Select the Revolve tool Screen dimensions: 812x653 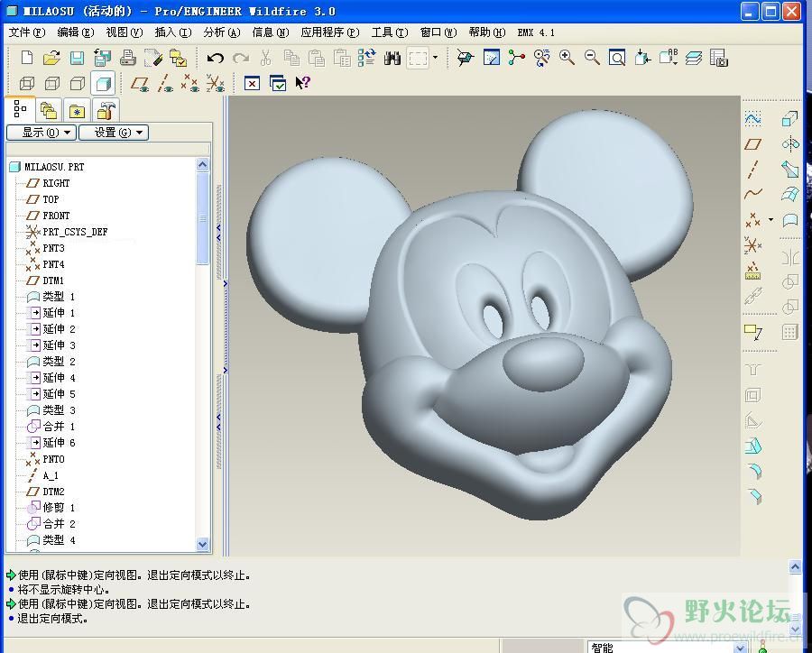click(x=790, y=144)
